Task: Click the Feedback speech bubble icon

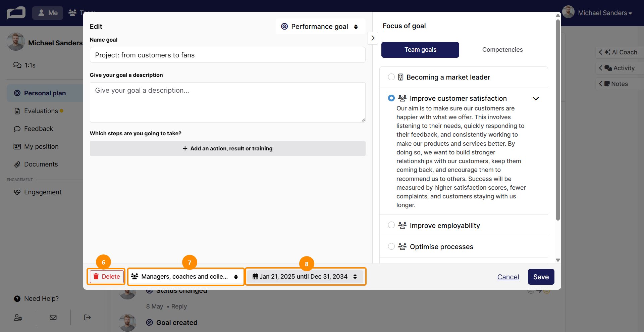Action: pos(17,129)
